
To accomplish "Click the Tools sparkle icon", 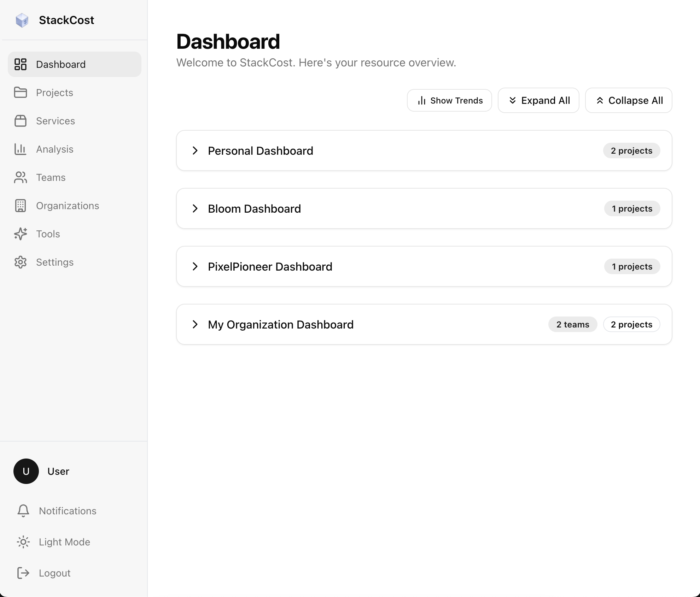I will (21, 234).
